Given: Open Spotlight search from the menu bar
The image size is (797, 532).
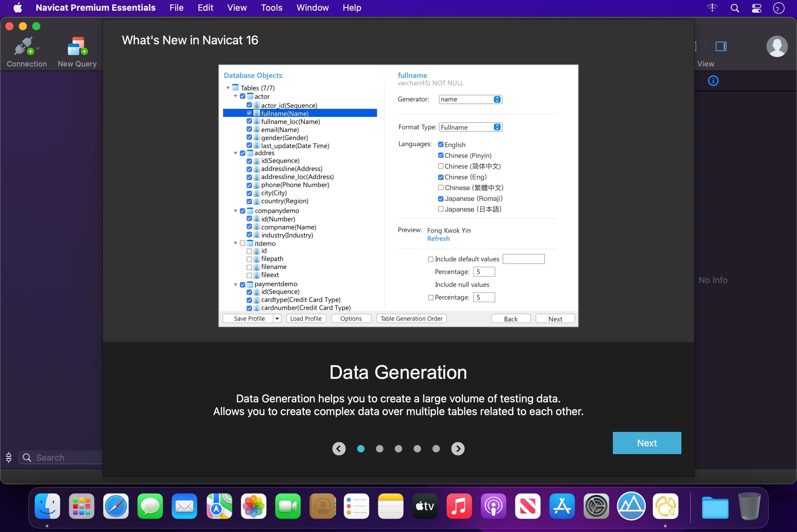Looking at the screenshot, I should click(735, 8).
